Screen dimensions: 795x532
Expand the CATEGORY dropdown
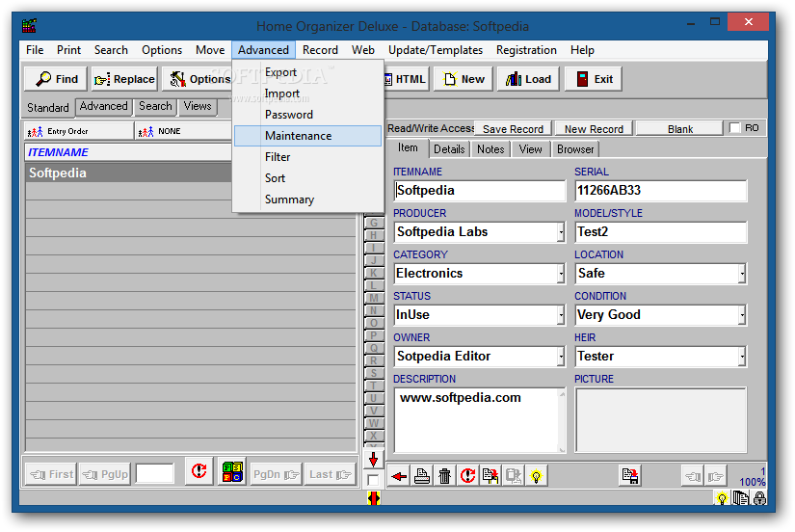click(561, 274)
